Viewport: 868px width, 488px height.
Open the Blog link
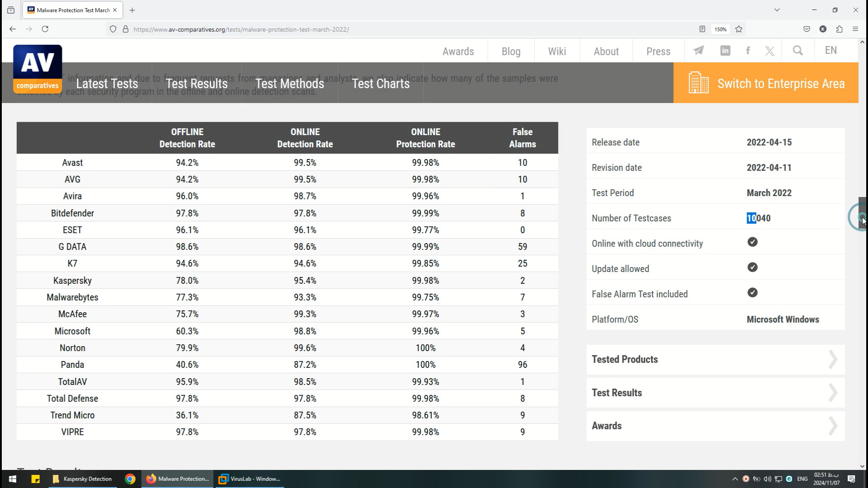(511, 51)
